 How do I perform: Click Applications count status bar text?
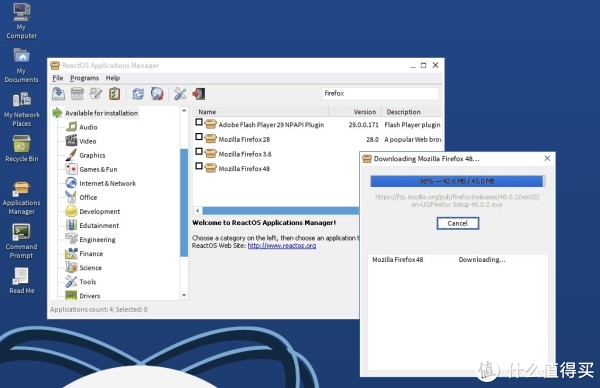coord(99,309)
